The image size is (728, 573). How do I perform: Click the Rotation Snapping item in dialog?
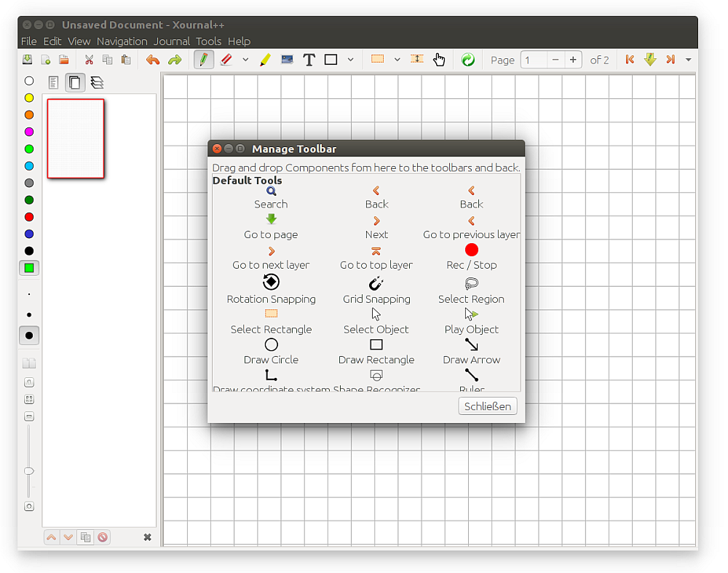(271, 289)
